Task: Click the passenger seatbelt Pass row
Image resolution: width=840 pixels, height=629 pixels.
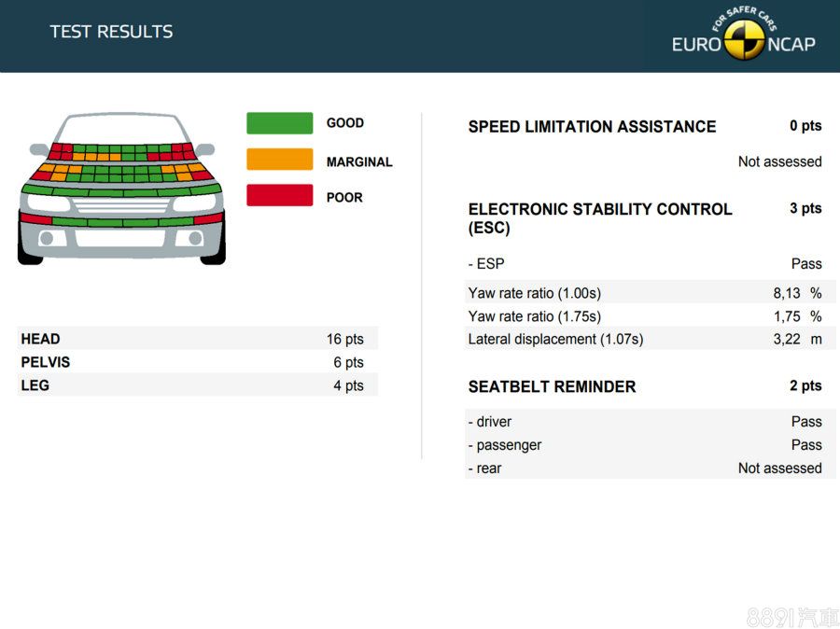Action: [644, 445]
